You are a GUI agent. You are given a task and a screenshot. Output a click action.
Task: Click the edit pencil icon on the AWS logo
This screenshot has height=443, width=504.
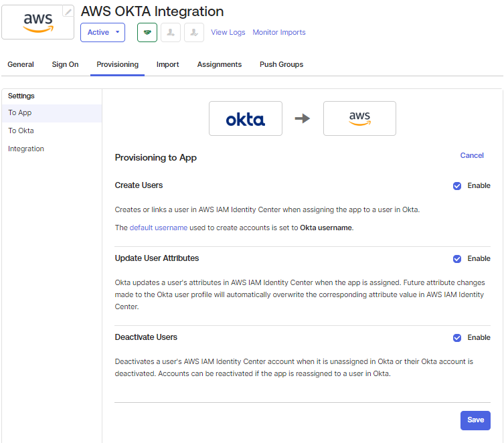click(68, 12)
